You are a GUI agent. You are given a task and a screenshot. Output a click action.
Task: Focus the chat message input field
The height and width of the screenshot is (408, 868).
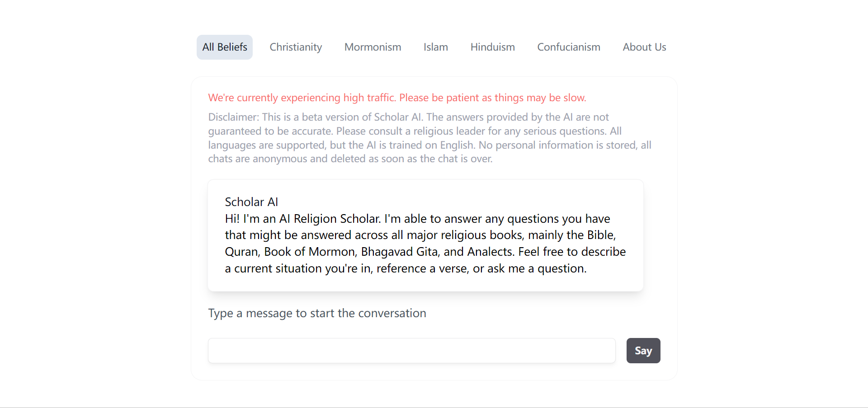411,351
